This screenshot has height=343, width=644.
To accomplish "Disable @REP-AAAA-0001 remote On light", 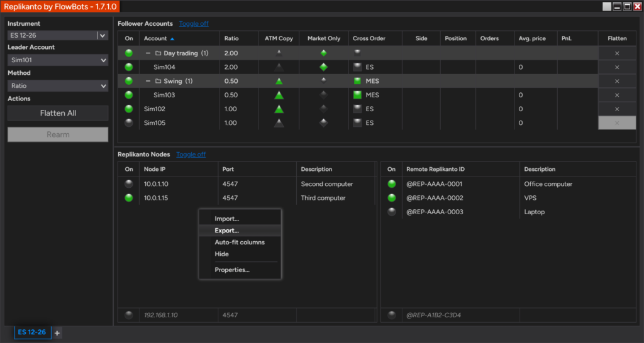I will pyautogui.click(x=391, y=184).
